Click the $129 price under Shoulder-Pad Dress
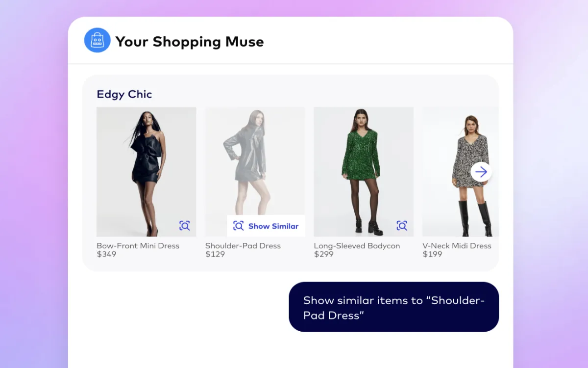The width and height of the screenshot is (588, 368). [215, 254]
